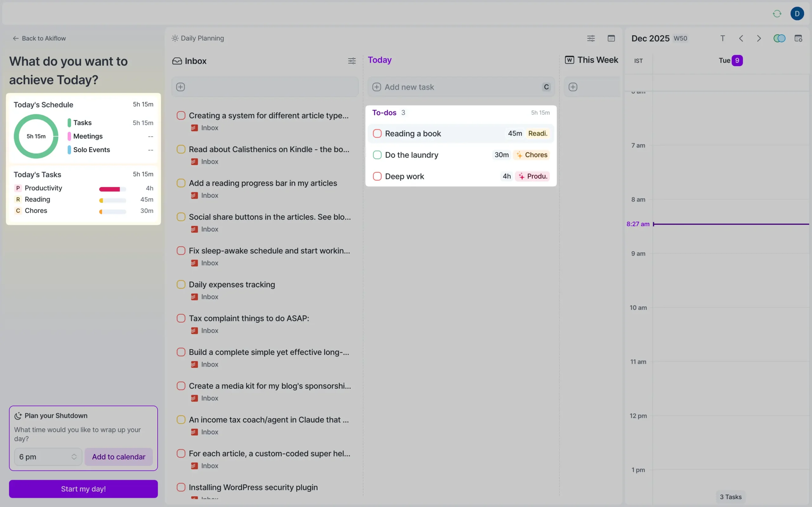Click the plus icon in the This Week column
This screenshot has width=812, height=507.
pos(573,87)
